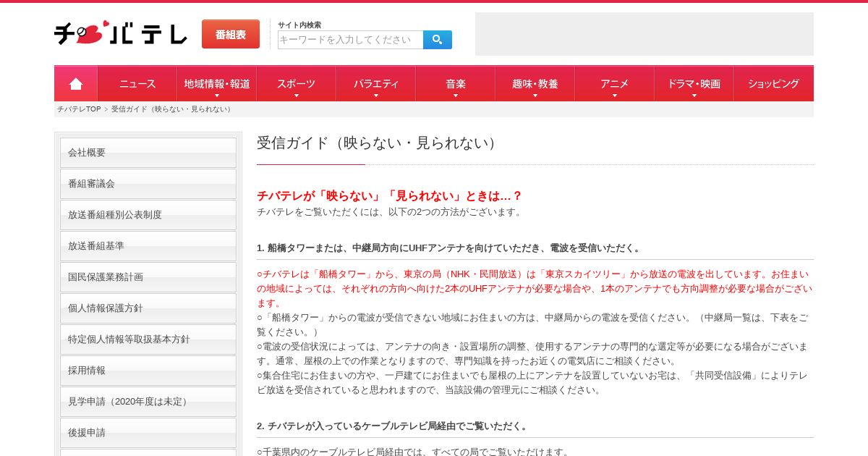Screen dimensions: 868x456
Task: Focus the site search keyword field
Action: click(x=350, y=40)
